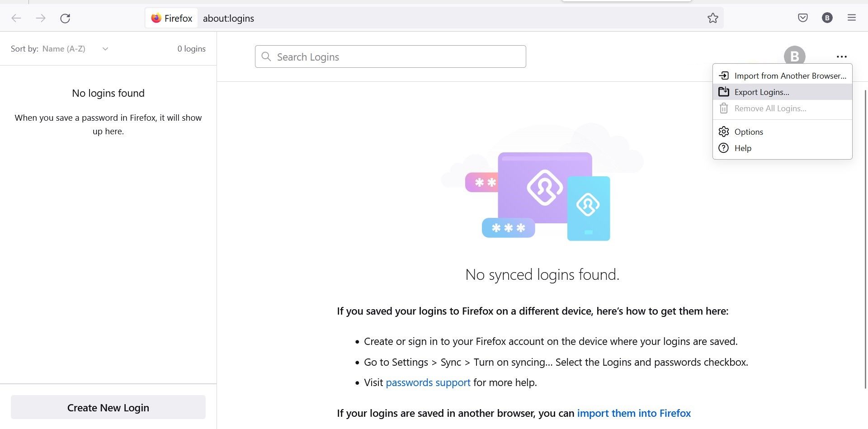Choose Import from Another Browser
This screenshot has height=429, width=868.
[791, 75]
